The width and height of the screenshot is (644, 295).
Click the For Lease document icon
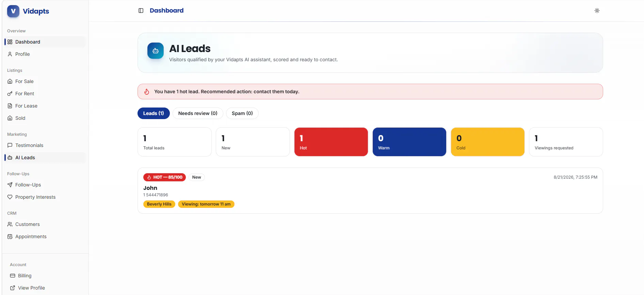10,106
